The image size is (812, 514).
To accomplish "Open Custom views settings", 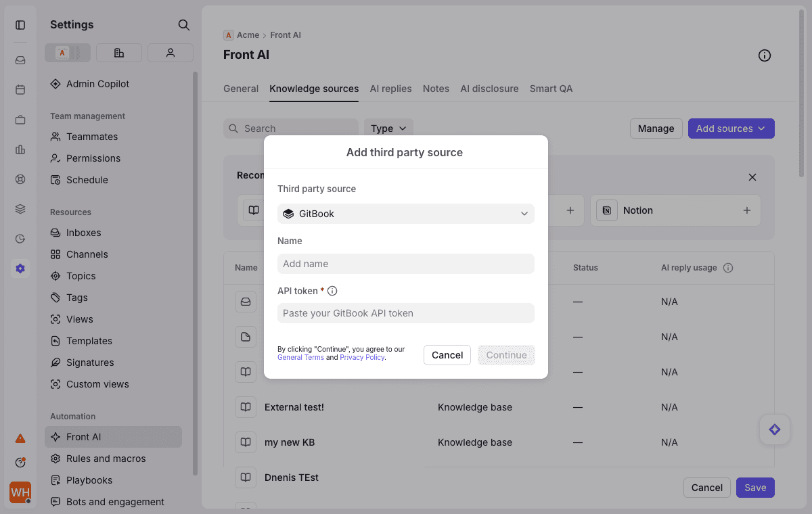I will click(113, 384).
